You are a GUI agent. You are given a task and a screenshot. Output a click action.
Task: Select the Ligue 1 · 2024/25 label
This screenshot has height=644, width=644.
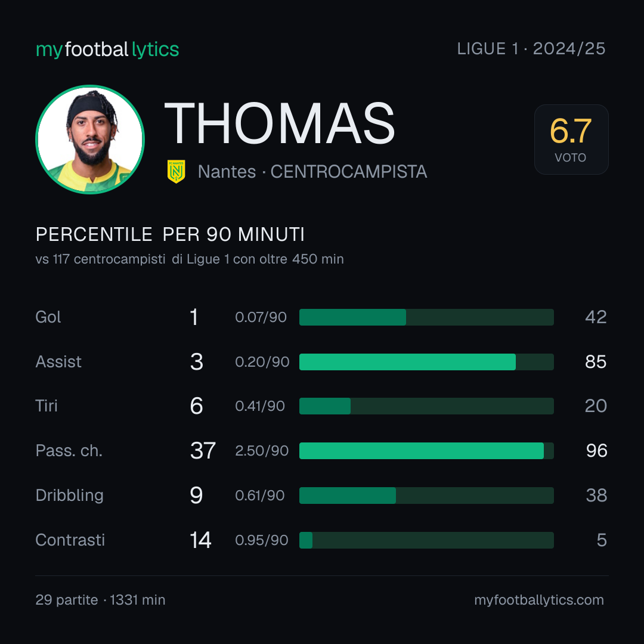531,48
